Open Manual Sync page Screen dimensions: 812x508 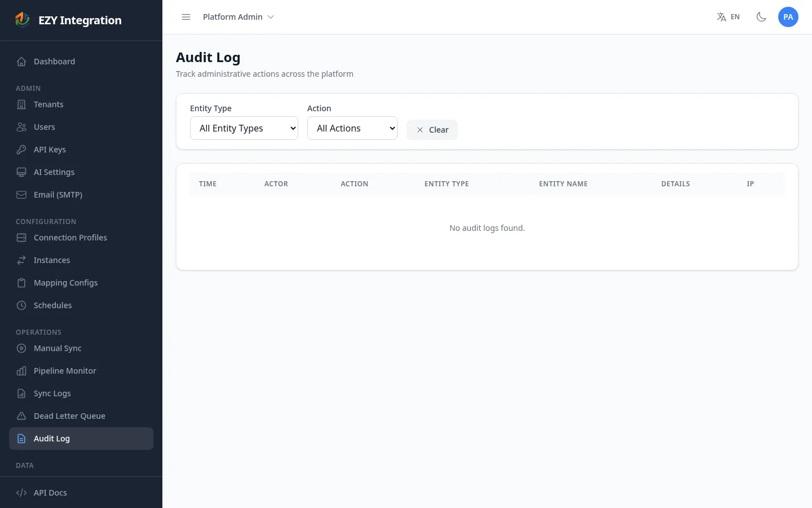(81, 348)
